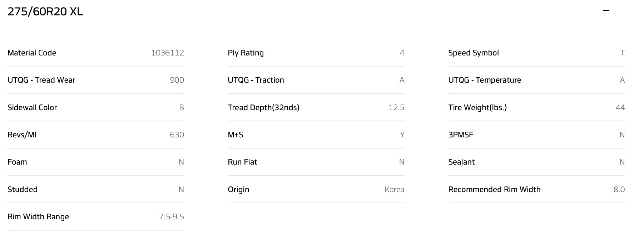This screenshot has height=234, width=644.
Task: Click the Rim Width Range value 7.5-9.5
Action: [172, 216]
